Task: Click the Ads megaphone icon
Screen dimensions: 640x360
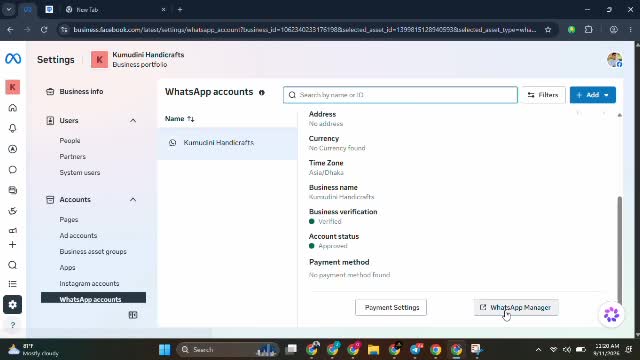Action: coord(13,231)
